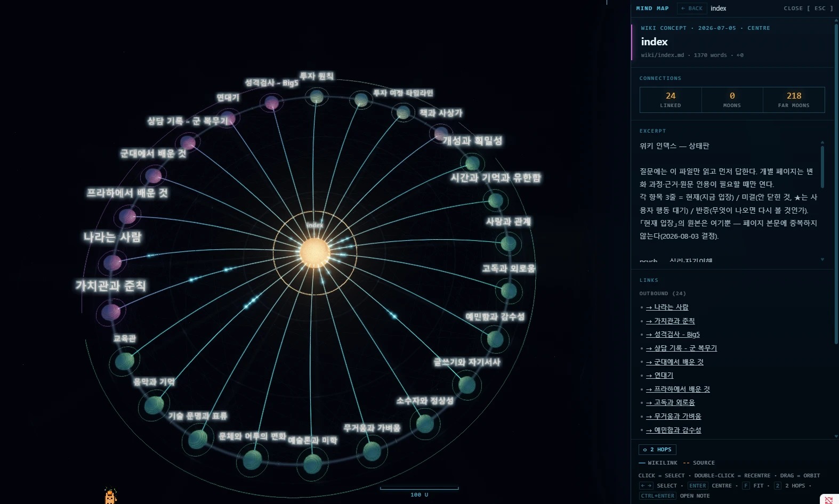Select the 글쓰기와 자기서사 planet node
Viewport: 839px width, 504px height.
[x=467, y=385]
